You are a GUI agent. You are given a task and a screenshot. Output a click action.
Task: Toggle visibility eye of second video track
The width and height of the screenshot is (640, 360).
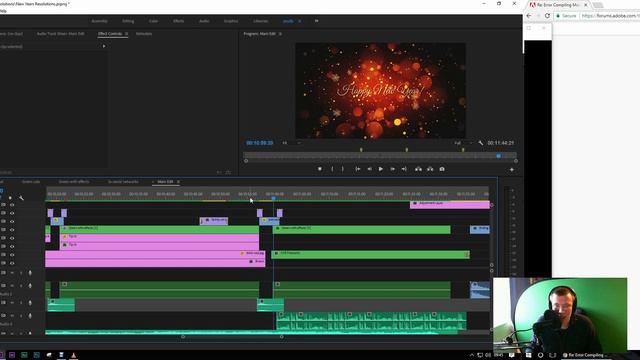12,213
